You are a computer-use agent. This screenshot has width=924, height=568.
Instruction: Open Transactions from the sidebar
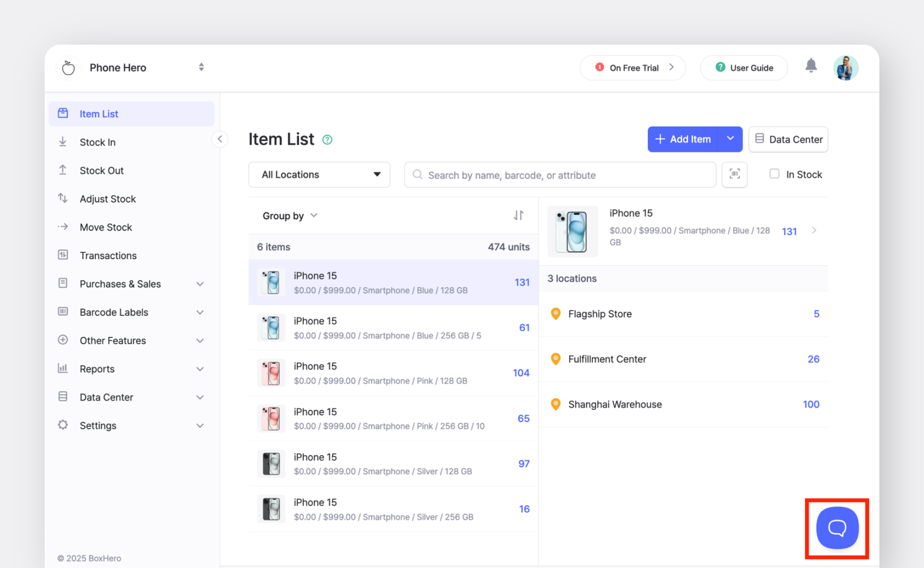108,256
